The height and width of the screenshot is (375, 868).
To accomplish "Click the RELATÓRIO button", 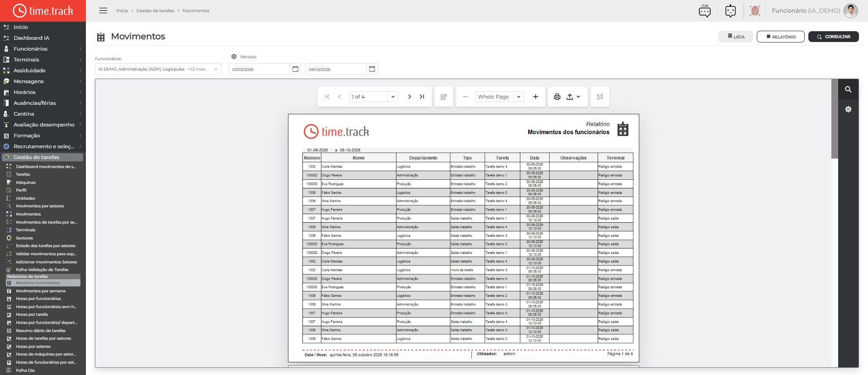I will (781, 37).
